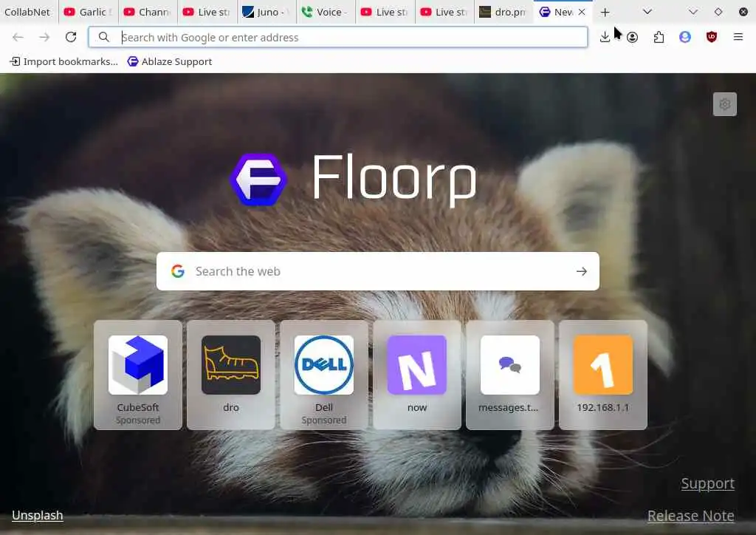
Task: Open the Support link
Action: [708, 483]
